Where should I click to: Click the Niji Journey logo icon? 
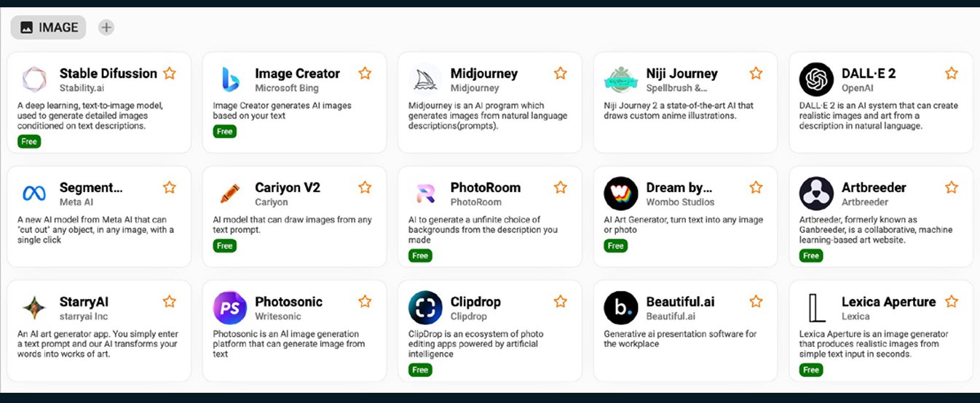(621, 79)
